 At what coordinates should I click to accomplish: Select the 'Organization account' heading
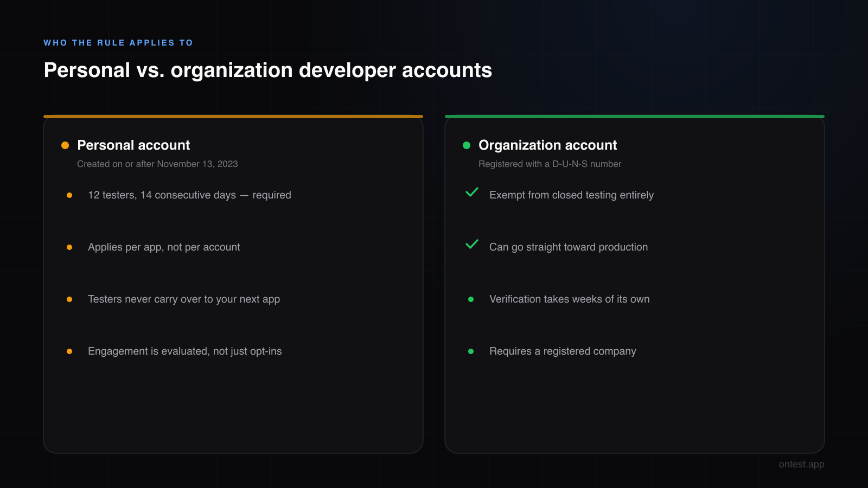click(547, 145)
